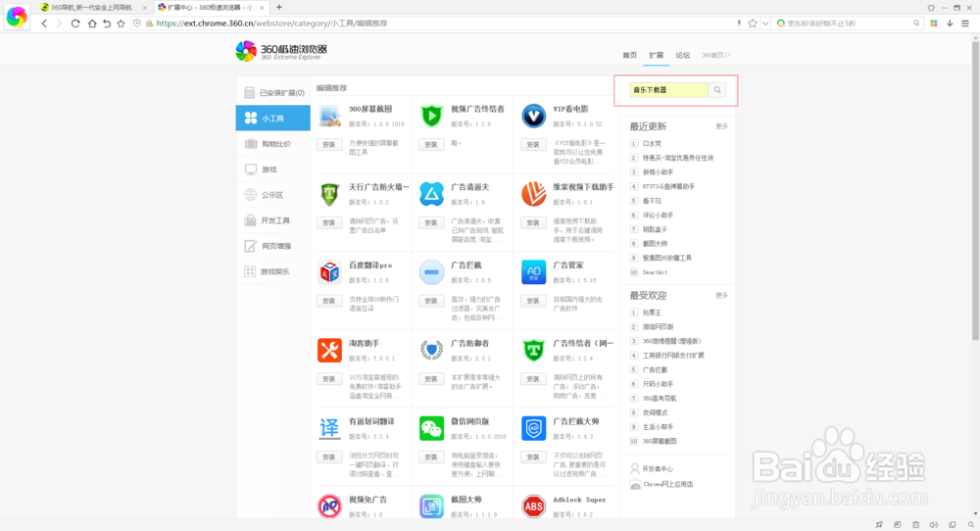Select the 公示区 category in the sidebar
This screenshot has height=531, width=980.
point(273,195)
